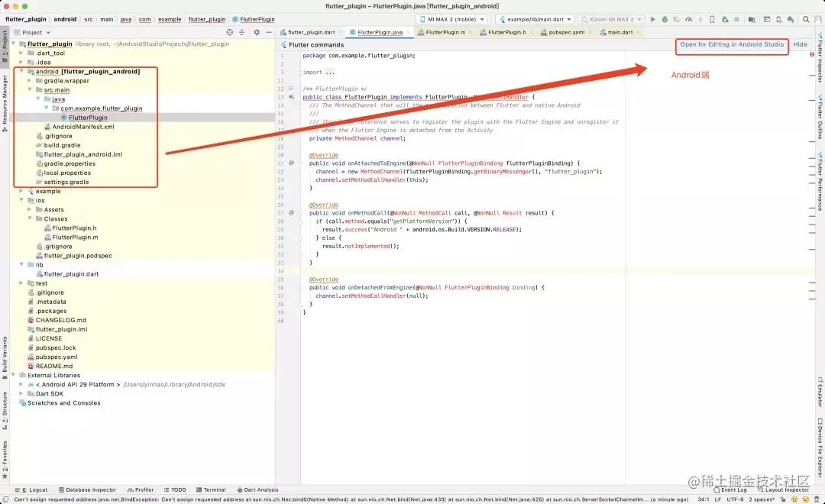This screenshot has height=504, width=825.
Task: Select CHANGELOG.md in project tree
Action: point(60,320)
